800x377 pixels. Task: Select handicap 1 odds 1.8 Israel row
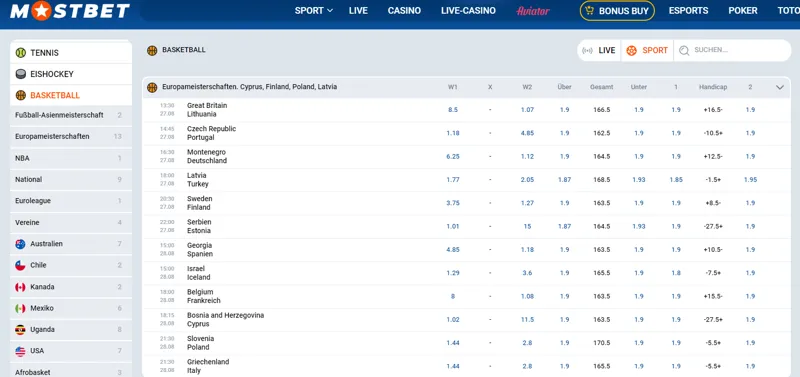(x=676, y=273)
